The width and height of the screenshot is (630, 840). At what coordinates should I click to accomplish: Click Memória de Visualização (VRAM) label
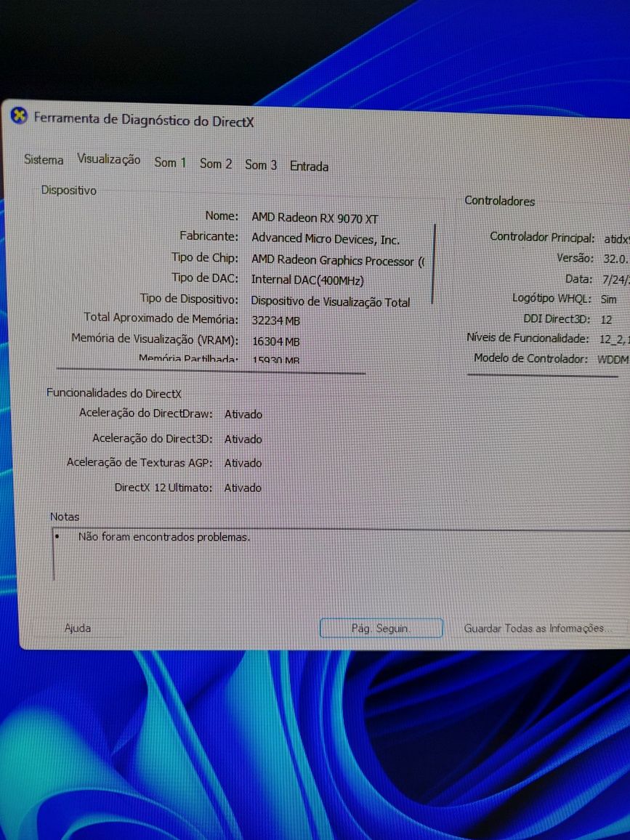click(156, 339)
